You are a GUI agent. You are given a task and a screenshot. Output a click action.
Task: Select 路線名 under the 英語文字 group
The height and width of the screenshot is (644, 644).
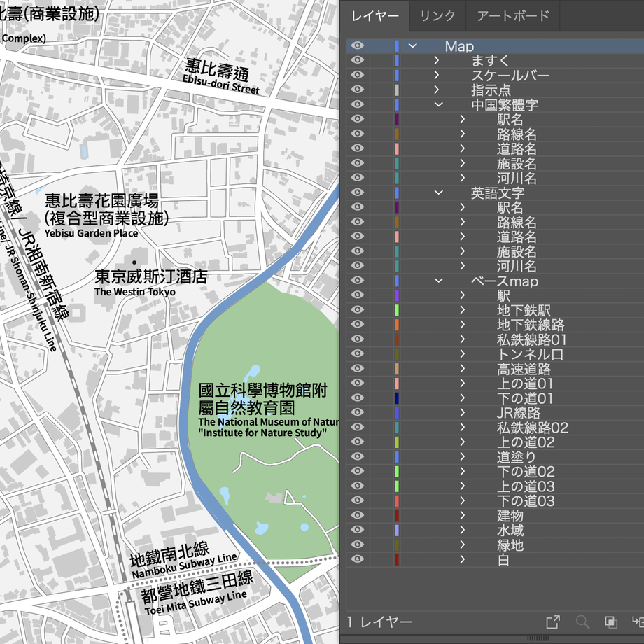click(517, 222)
